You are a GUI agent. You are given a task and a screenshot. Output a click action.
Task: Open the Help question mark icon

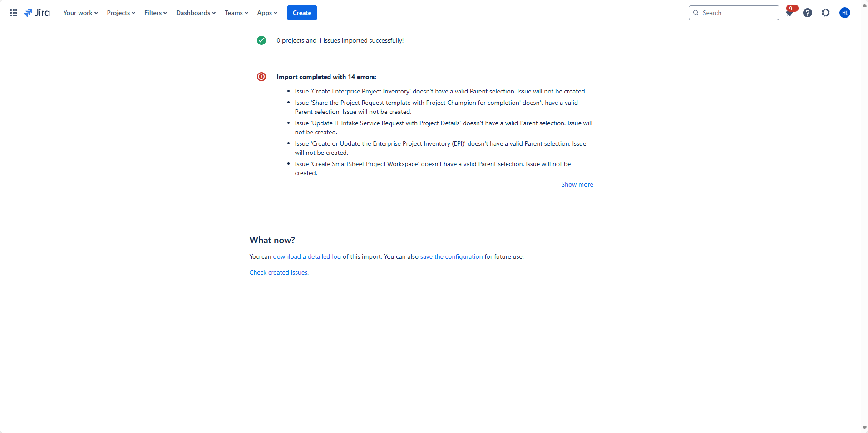point(808,13)
